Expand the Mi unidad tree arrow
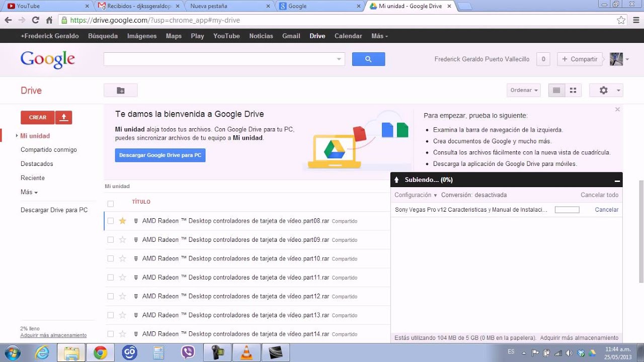Viewport: 644px width, 362px height. pyautogui.click(x=17, y=136)
